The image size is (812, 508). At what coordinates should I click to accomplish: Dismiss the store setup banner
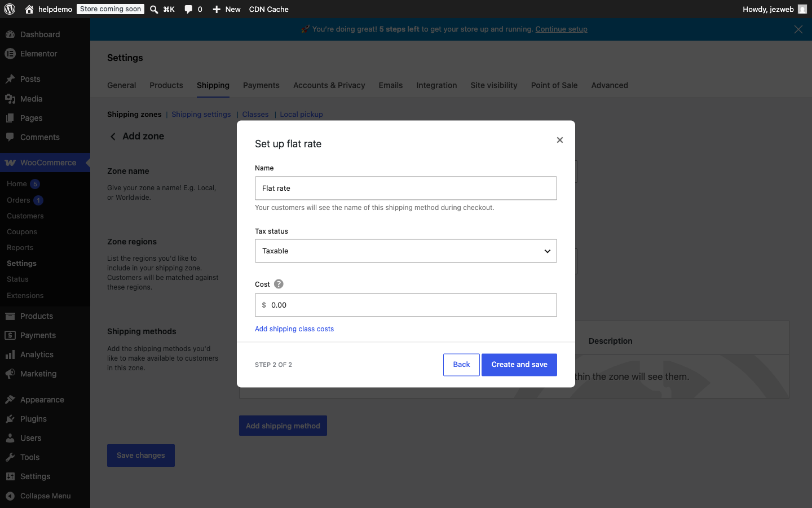point(798,29)
